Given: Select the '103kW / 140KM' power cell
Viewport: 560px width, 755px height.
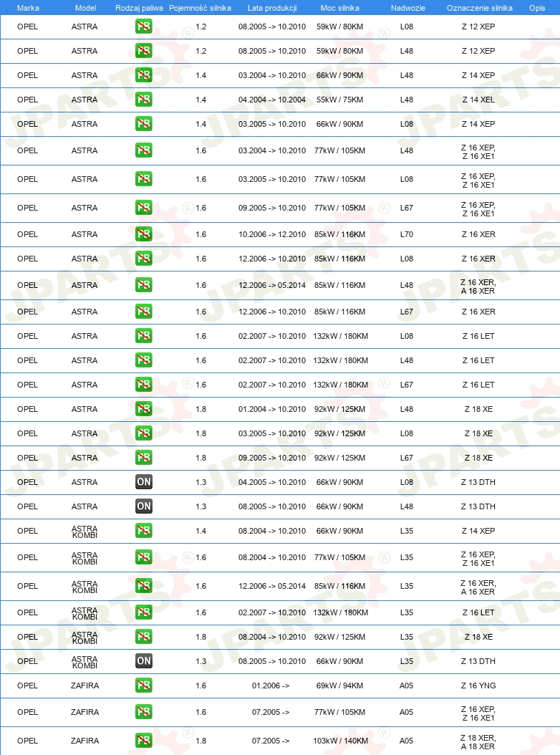Looking at the screenshot, I should click(x=340, y=741).
